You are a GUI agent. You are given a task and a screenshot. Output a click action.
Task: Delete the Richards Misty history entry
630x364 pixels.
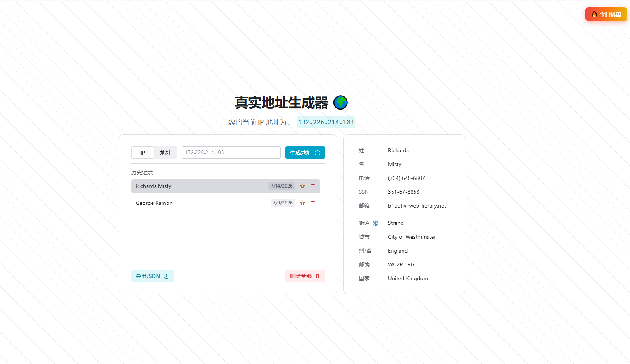point(313,186)
